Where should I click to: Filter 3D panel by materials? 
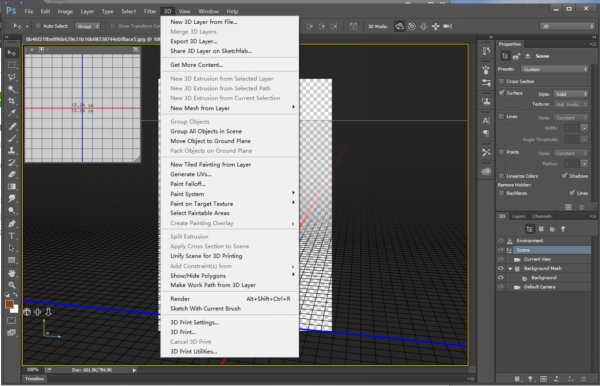pyautogui.click(x=552, y=229)
